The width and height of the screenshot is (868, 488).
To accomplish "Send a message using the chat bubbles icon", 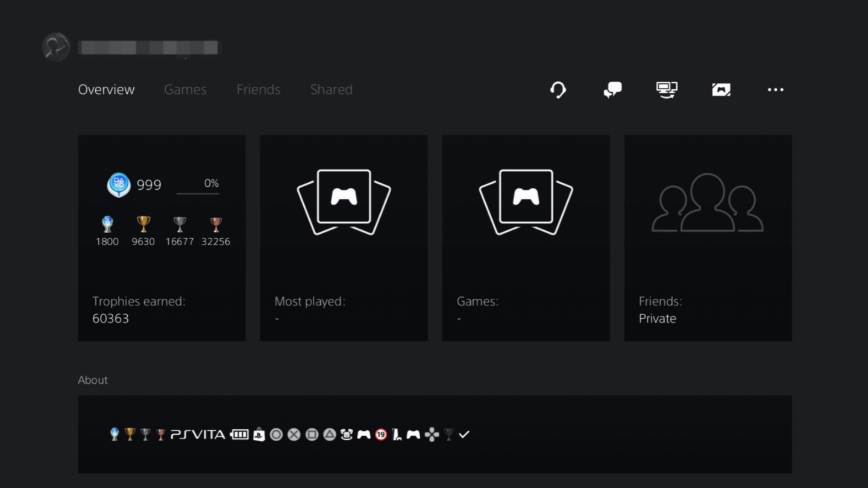I will (612, 90).
